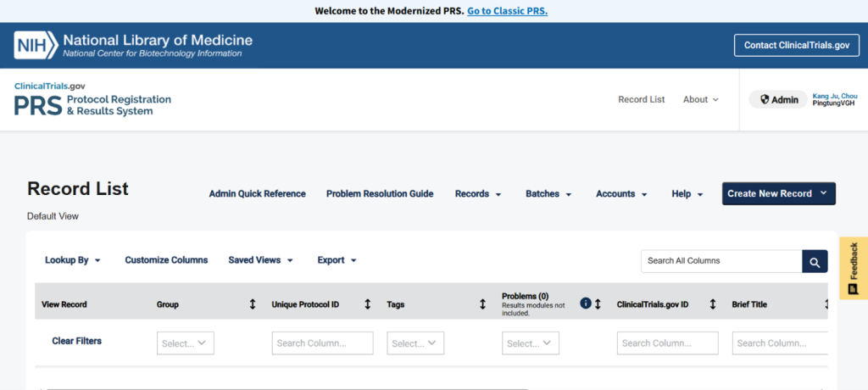This screenshot has height=390, width=868.
Task: Click the NIH logo
Action: tap(36, 45)
